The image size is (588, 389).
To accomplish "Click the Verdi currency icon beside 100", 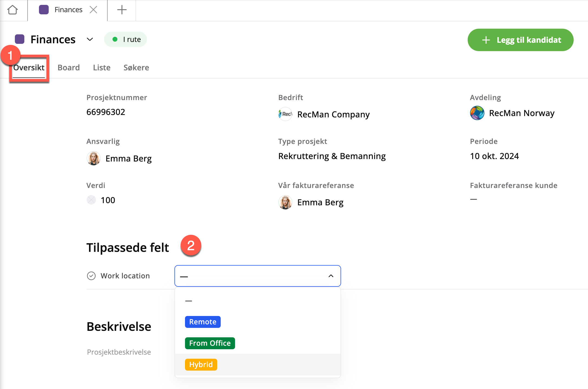I will tap(91, 200).
